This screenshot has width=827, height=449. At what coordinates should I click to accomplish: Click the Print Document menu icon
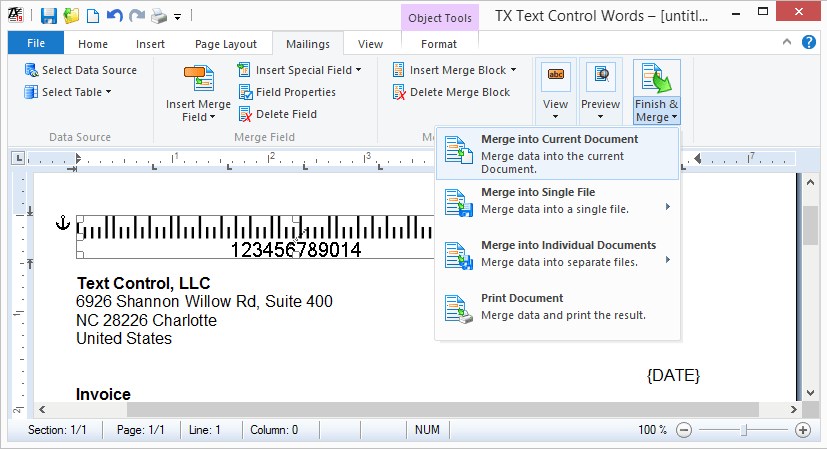click(458, 309)
